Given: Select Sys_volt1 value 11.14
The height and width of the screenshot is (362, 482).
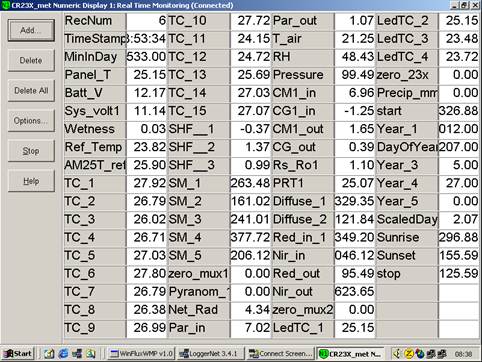Looking at the screenshot, I should pyautogui.click(x=146, y=111).
